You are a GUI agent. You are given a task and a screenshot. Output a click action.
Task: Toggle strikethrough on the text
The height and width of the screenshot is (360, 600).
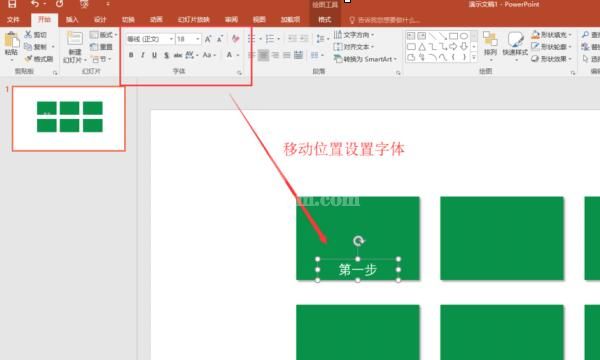pos(178,55)
